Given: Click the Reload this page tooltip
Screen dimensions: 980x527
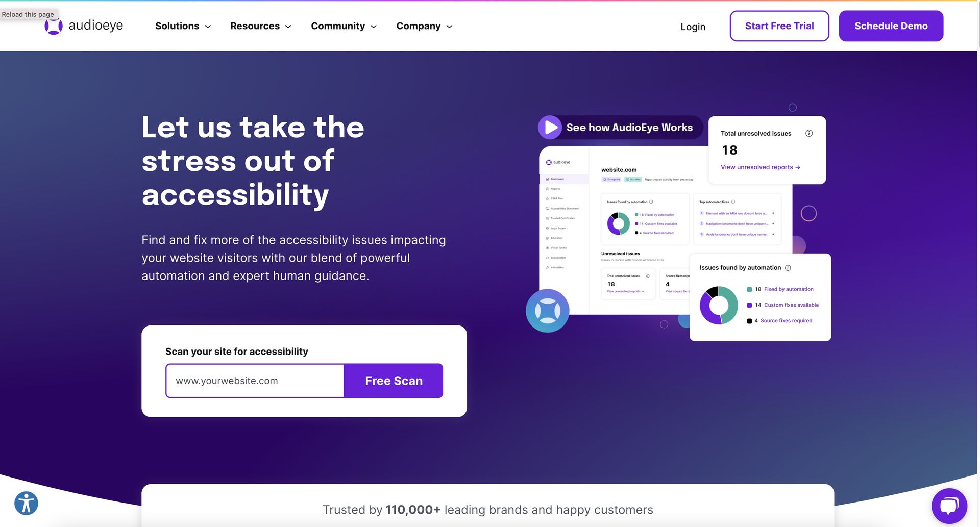Looking at the screenshot, I should click(28, 14).
